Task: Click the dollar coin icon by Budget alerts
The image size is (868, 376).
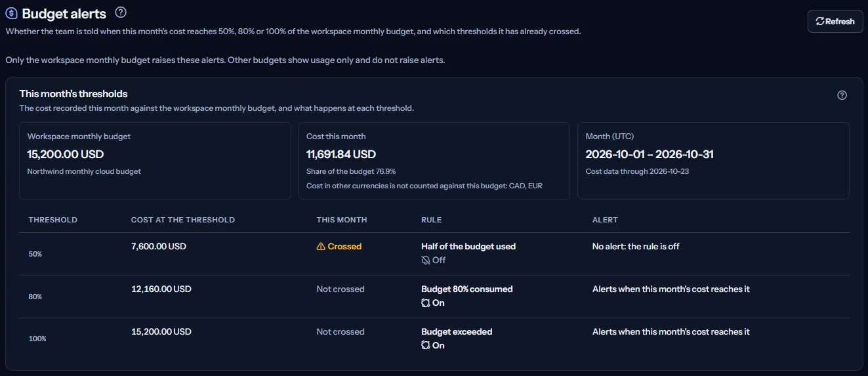Action: click(x=11, y=14)
